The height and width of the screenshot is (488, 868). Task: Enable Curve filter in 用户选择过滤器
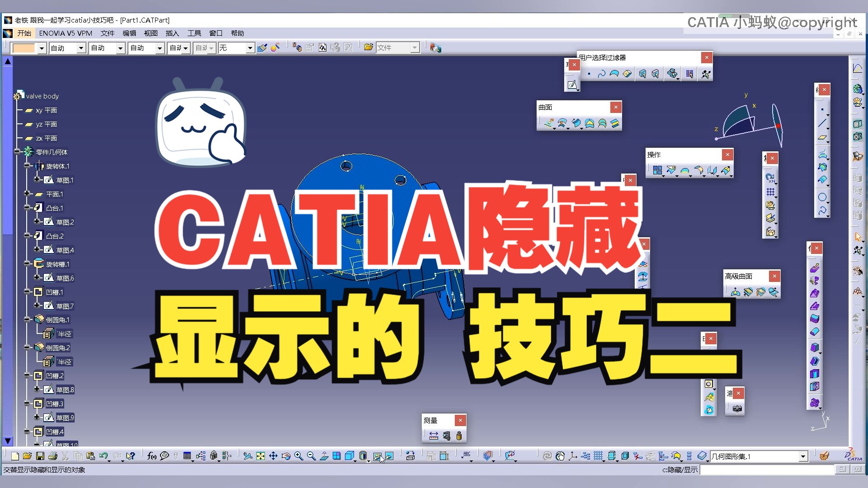(x=601, y=74)
